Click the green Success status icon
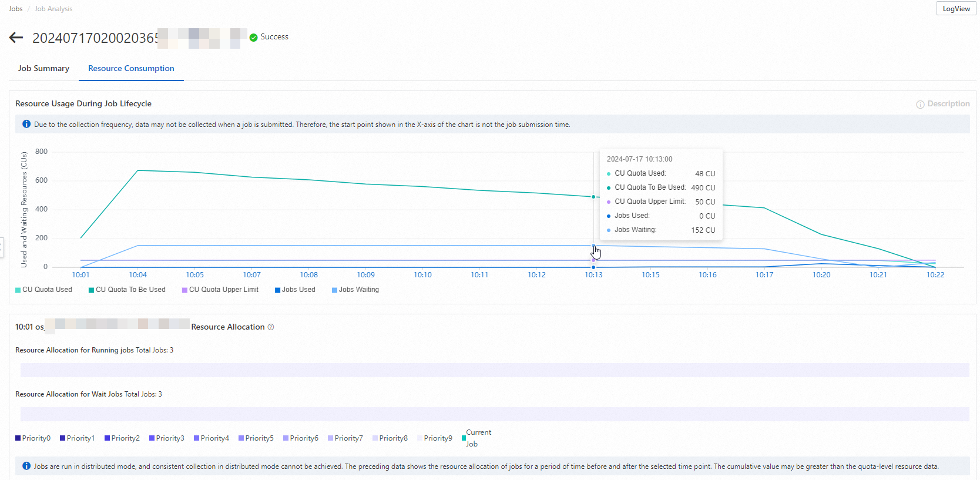This screenshot has height=480, width=980. pos(253,37)
